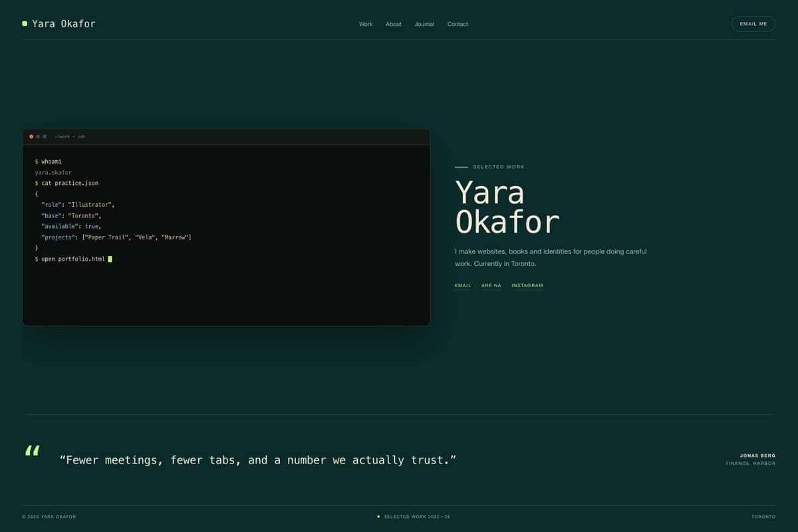Click the "FINANCE, HARBOR" caption
Viewport: 798px width, 532px height.
pyautogui.click(x=751, y=464)
